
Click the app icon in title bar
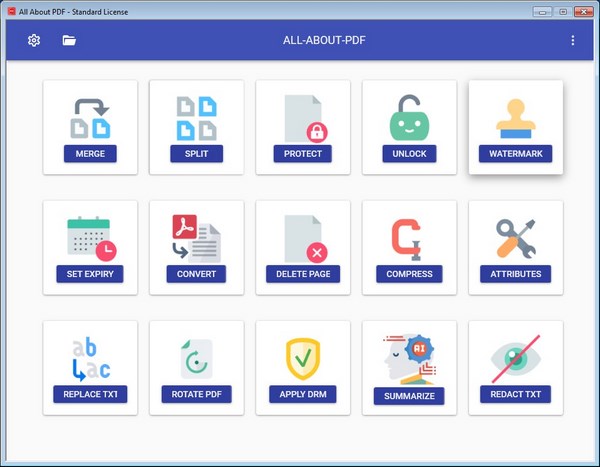point(11,11)
